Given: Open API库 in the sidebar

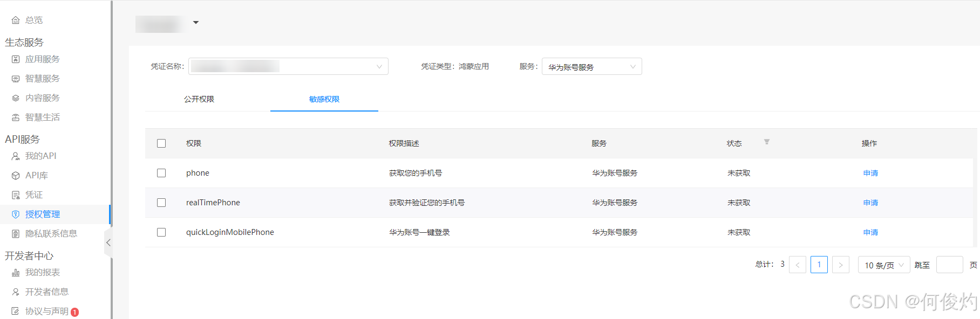Looking at the screenshot, I should [37, 176].
